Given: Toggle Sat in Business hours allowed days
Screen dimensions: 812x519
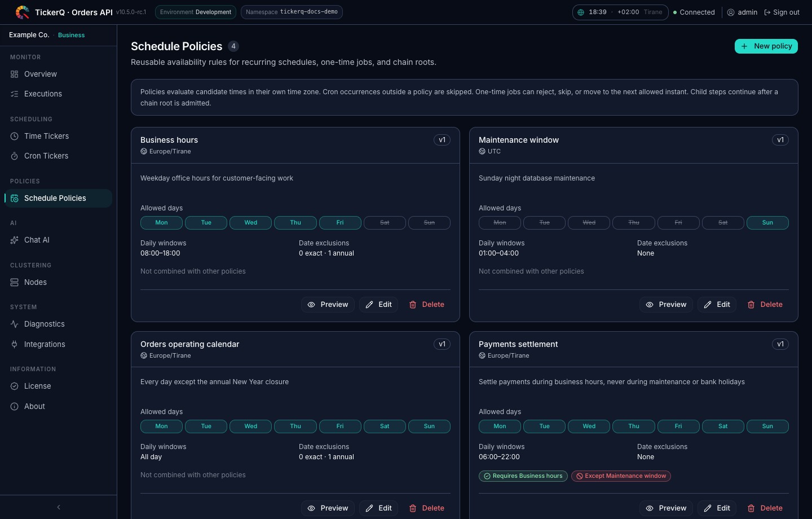Looking at the screenshot, I should click(385, 223).
